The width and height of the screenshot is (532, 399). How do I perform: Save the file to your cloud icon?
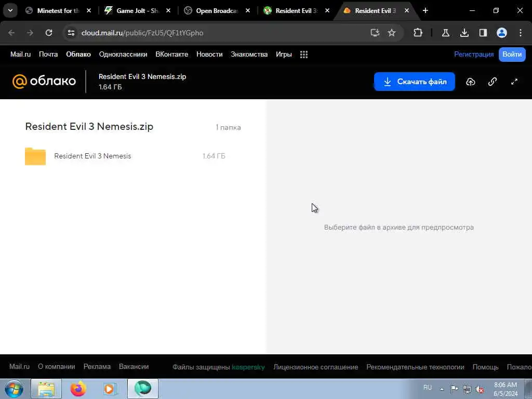click(470, 82)
